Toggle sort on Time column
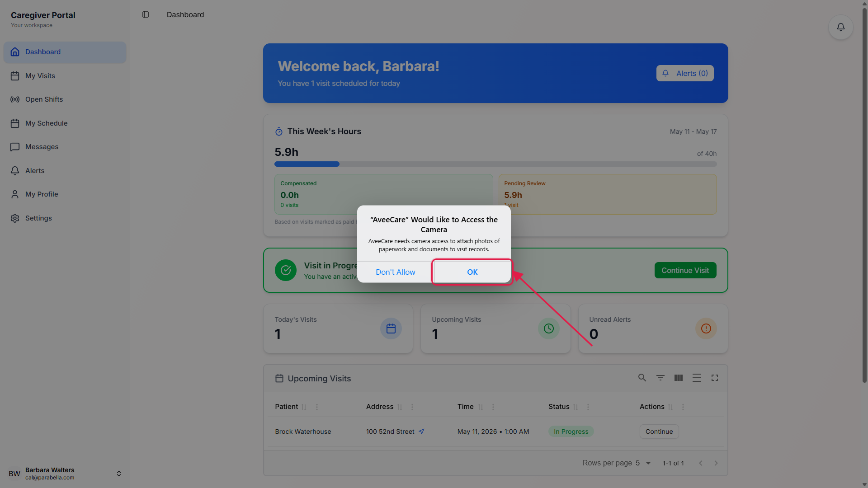Image resolution: width=868 pixels, height=488 pixels. [x=481, y=407]
